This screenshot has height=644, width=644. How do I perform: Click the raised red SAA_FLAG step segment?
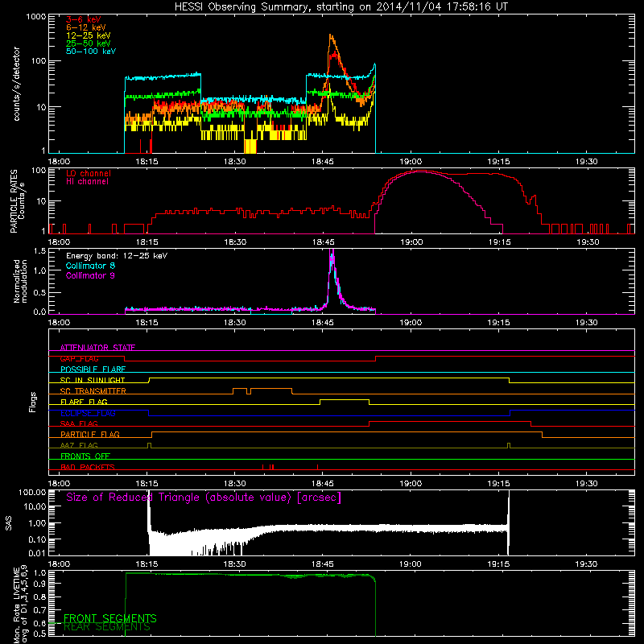coord(450,421)
